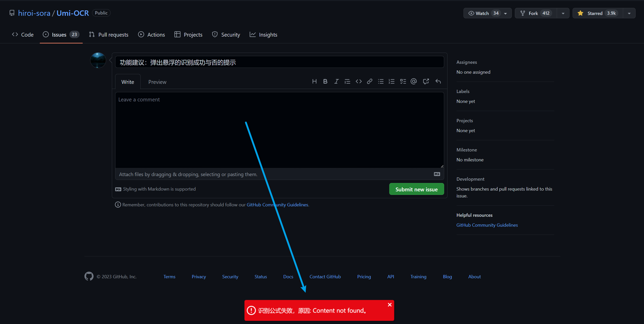Click the issue title input field
The image size is (644, 324).
click(279, 62)
